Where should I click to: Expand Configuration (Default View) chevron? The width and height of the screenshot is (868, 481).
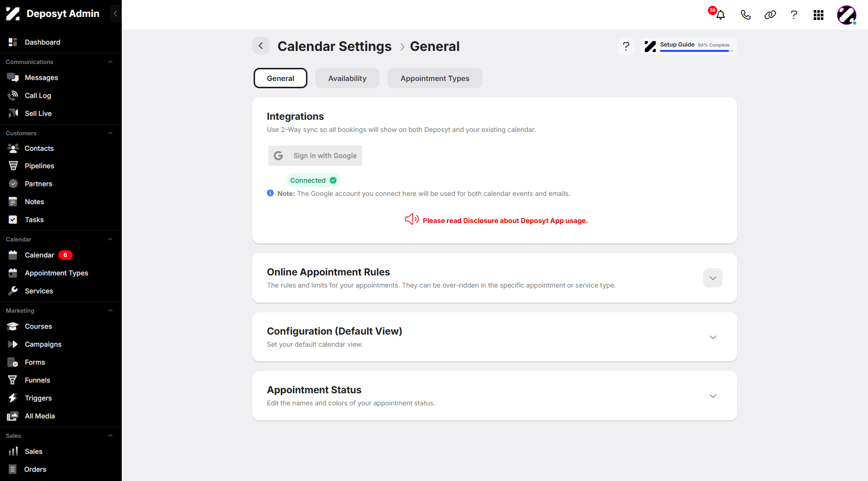713,337
